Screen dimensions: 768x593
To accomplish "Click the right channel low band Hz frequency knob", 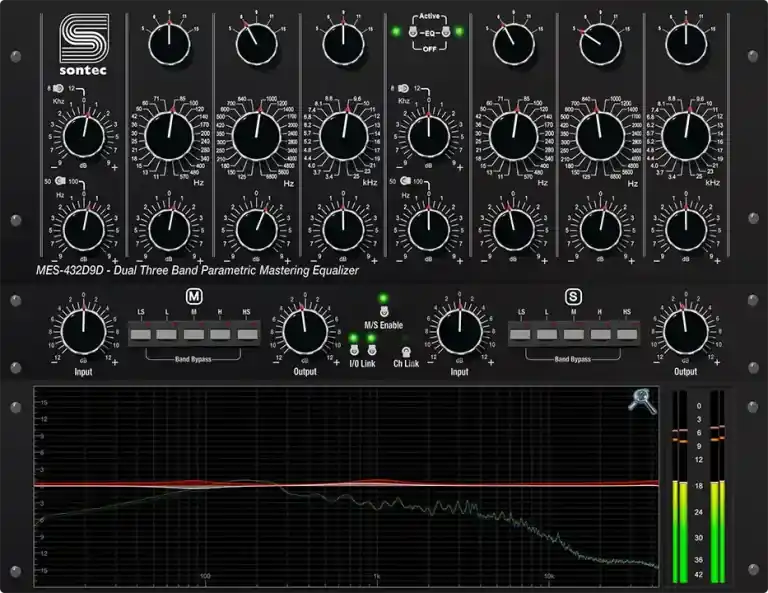I will click(x=514, y=137).
